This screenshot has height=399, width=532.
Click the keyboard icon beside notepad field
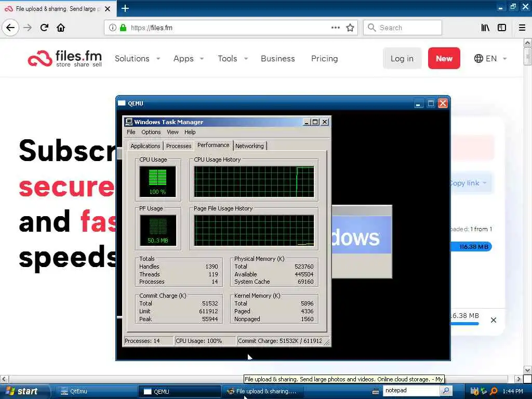point(376,391)
